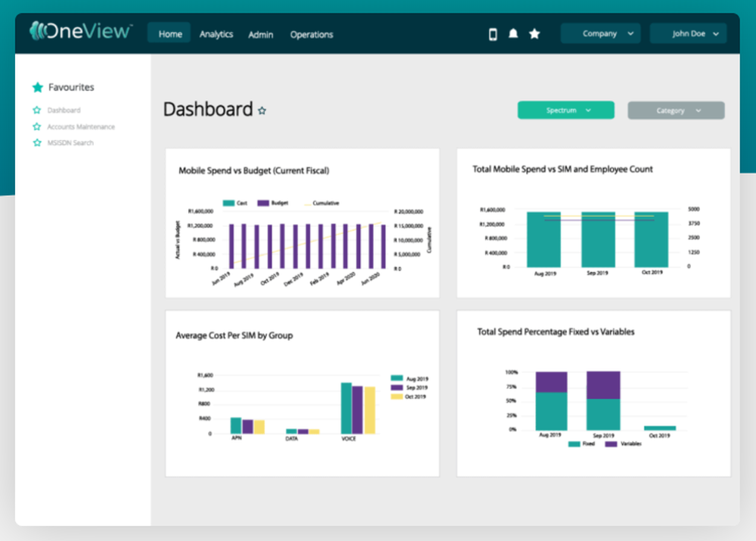
Task: Toggle favourite star beside Dashboard title
Action: pos(262,111)
